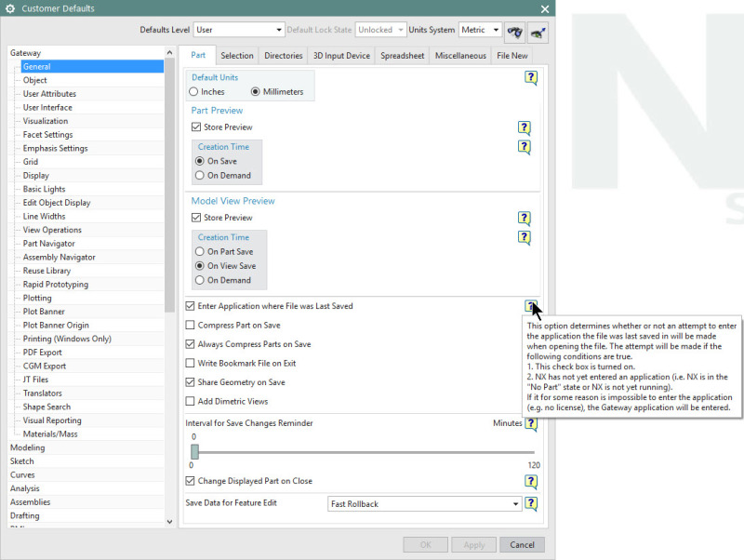
Task: Click the manage current settings icon
Action: coord(538,33)
